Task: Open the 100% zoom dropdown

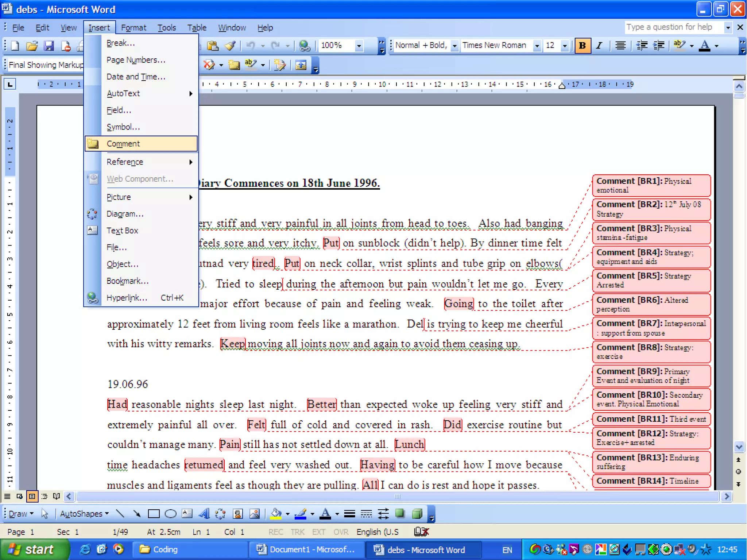Action: [x=359, y=46]
